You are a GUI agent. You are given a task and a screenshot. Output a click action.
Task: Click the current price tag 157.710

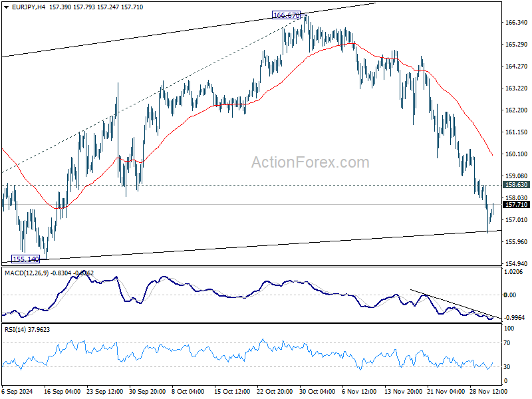[517, 205]
